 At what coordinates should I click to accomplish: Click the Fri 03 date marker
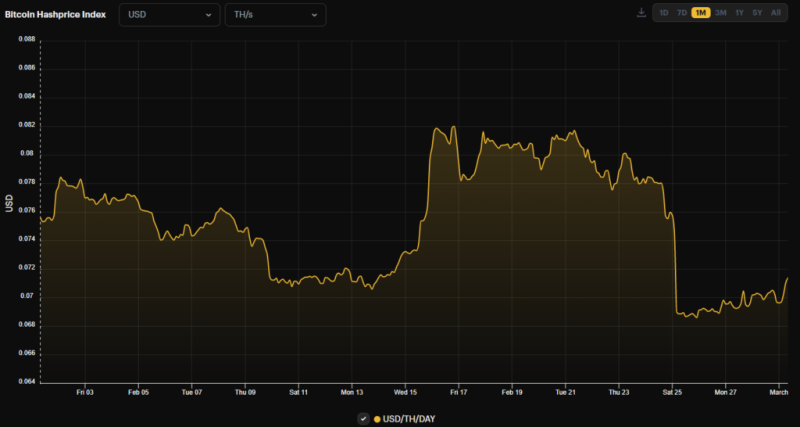pos(85,393)
